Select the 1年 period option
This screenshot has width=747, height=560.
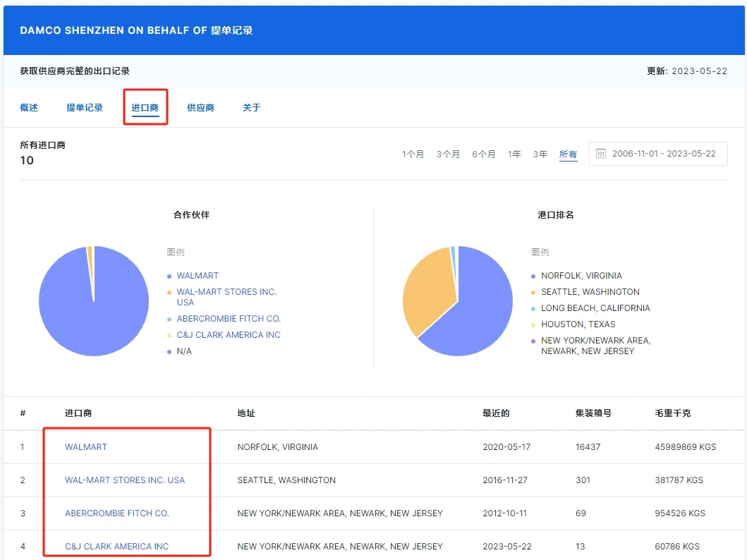tap(514, 154)
